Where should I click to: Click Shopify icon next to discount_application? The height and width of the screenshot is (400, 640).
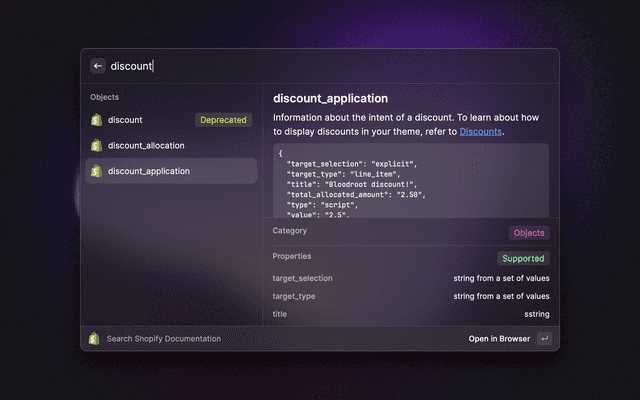[97, 171]
